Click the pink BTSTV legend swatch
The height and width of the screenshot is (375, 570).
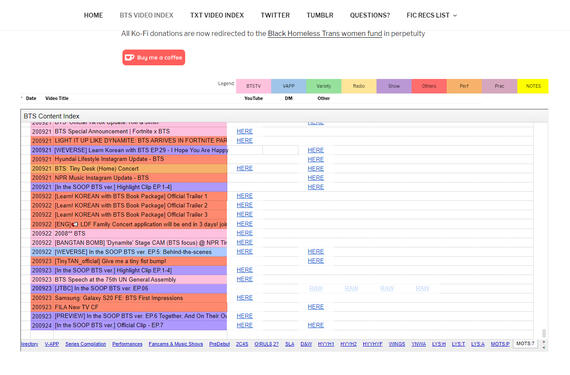(253, 86)
